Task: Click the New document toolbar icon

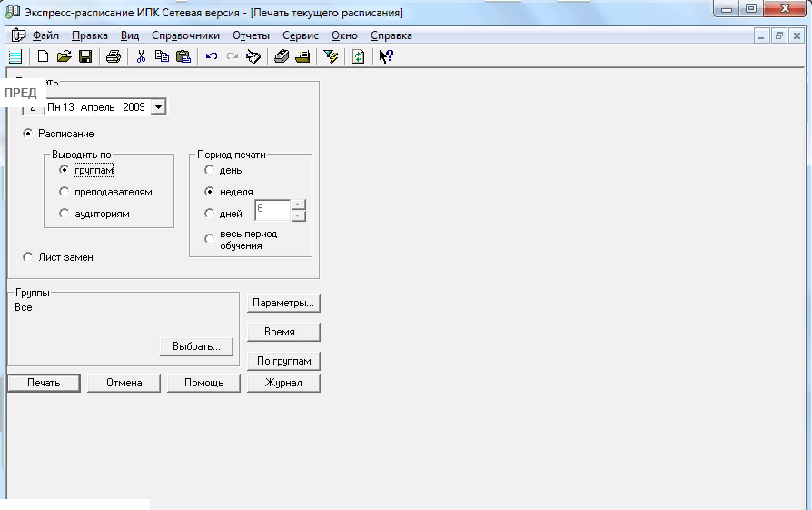Action: click(43, 56)
